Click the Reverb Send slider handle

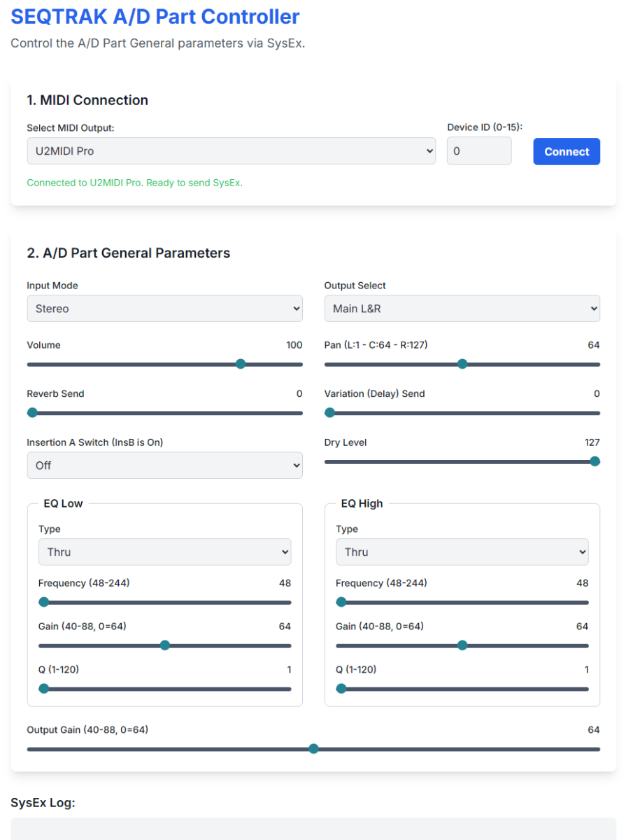coord(32,413)
